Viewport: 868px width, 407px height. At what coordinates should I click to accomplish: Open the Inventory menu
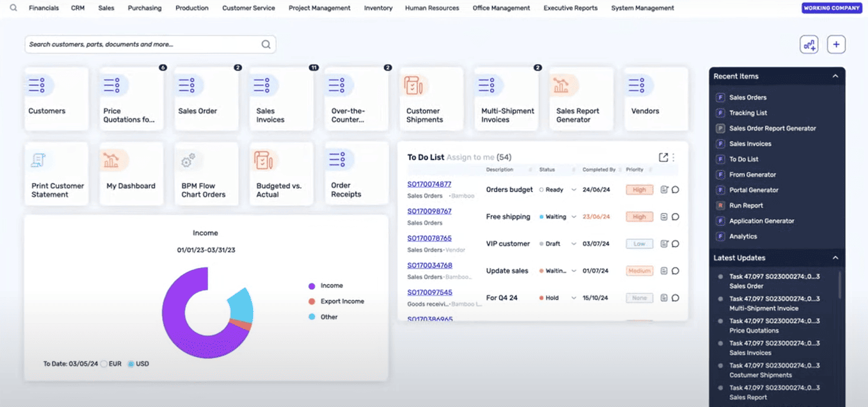pyautogui.click(x=378, y=8)
